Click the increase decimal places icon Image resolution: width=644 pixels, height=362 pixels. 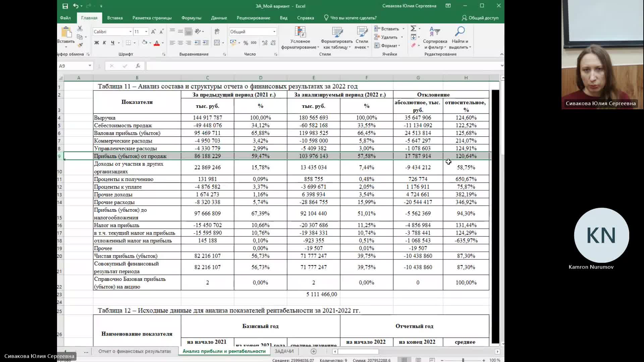click(265, 43)
